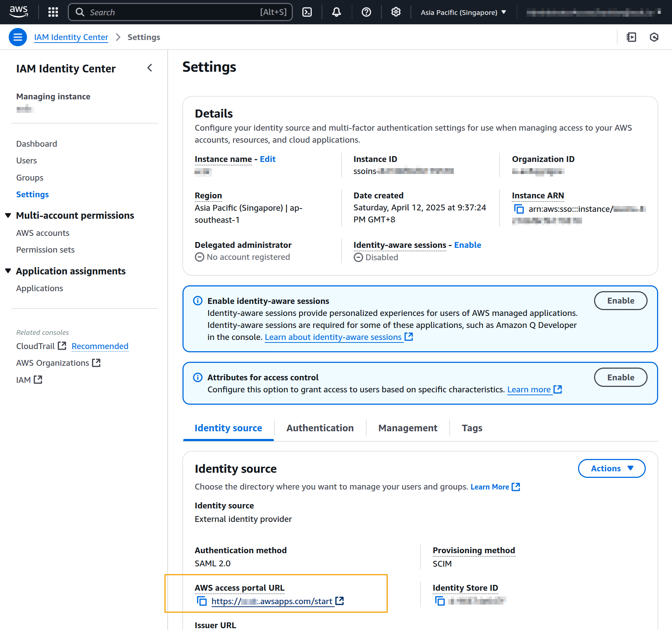Open the Actions dropdown for Identity source
Screen dimensions: 672x630
pos(612,468)
